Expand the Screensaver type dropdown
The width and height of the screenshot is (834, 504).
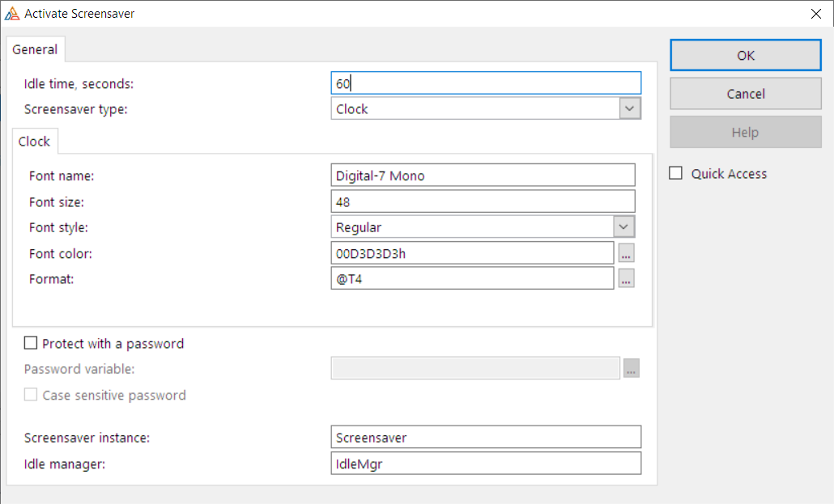[x=630, y=108]
